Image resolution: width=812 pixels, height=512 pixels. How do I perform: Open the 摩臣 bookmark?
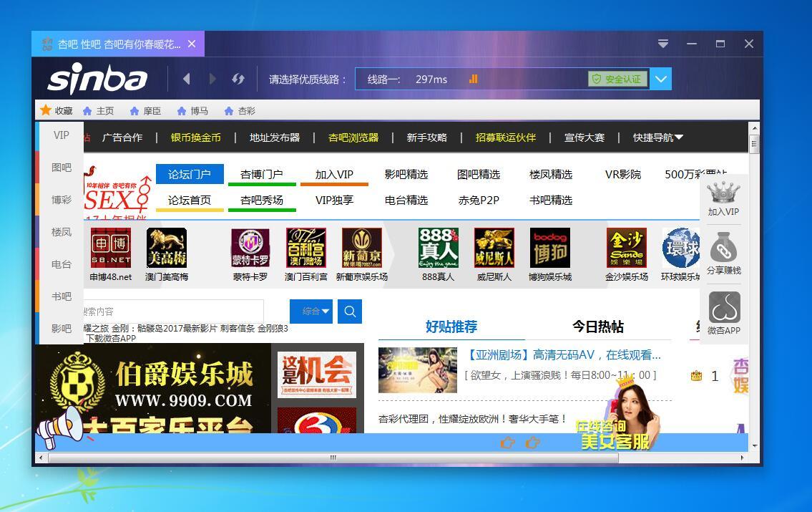tap(145, 111)
